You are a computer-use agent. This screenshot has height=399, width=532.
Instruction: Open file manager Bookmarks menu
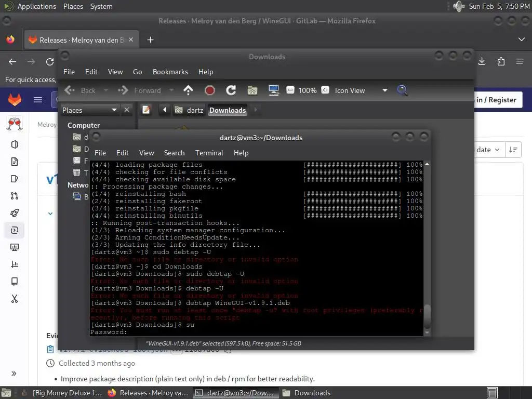pyautogui.click(x=170, y=72)
